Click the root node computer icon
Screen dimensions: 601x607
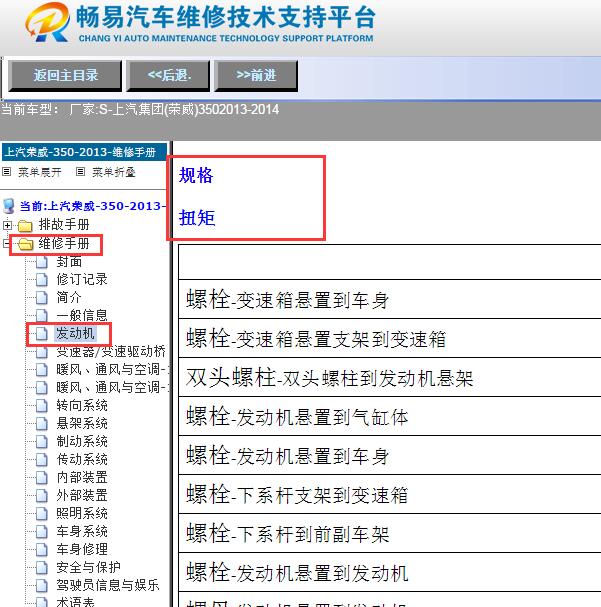(9, 206)
